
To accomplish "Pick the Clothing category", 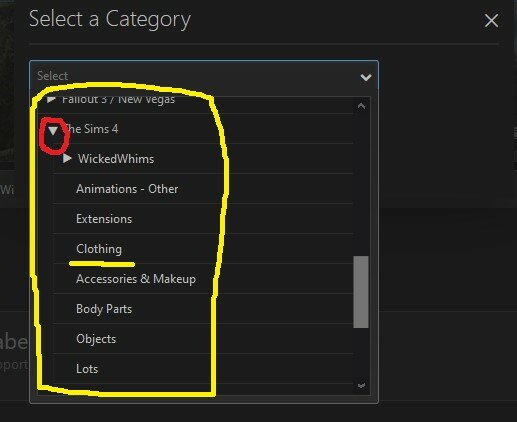I will click(x=99, y=249).
